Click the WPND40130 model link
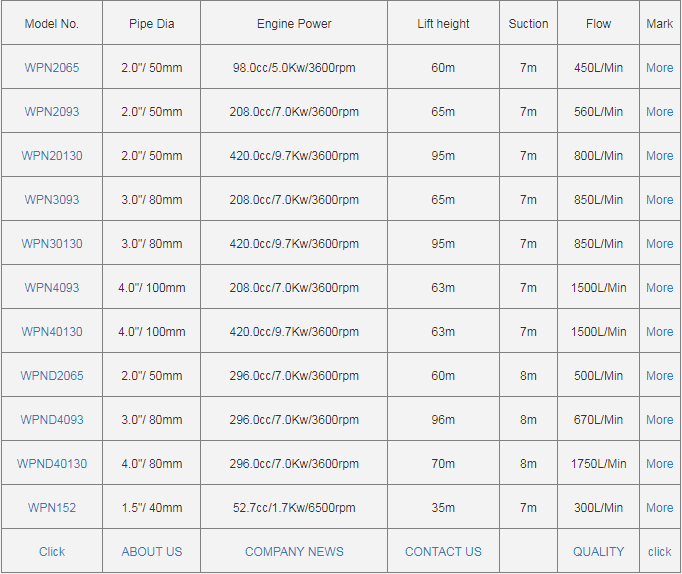682x574 pixels. click(52, 464)
